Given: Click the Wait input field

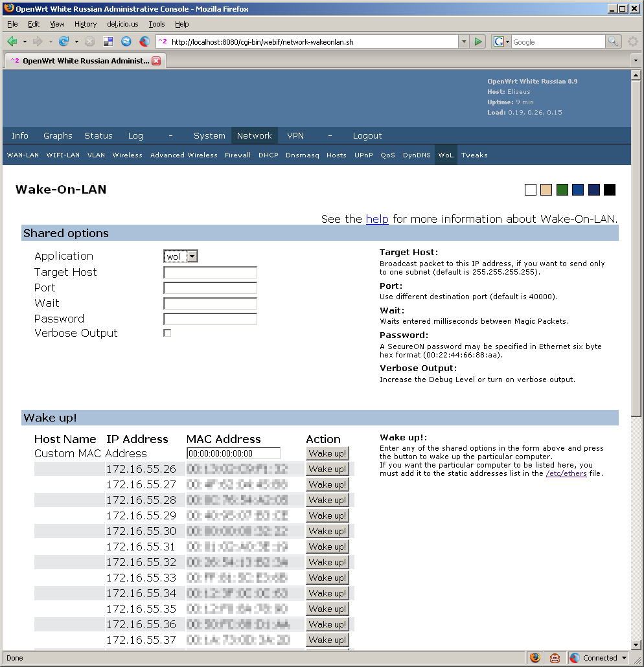Looking at the screenshot, I should [211, 303].
